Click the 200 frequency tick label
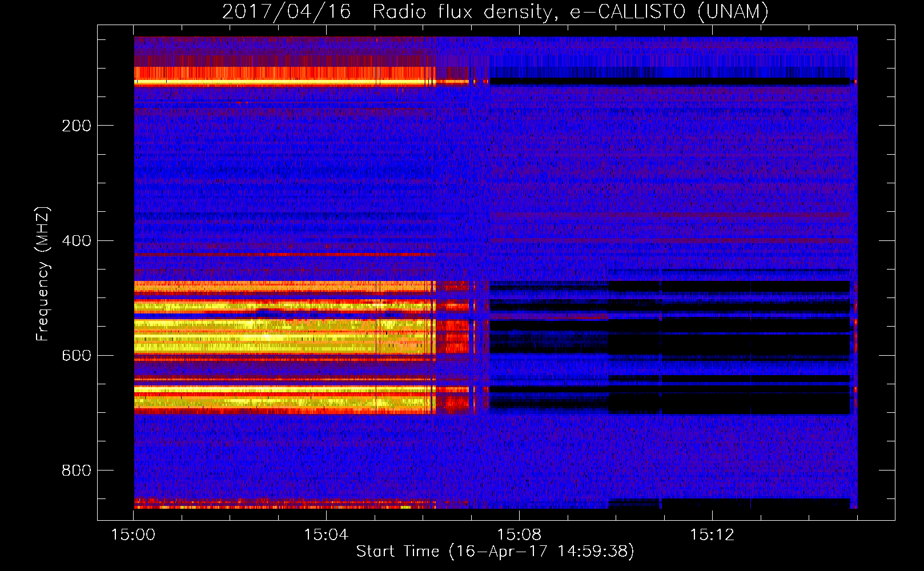The width and height of the screenshot is (924, 571). tap(77, 126)
